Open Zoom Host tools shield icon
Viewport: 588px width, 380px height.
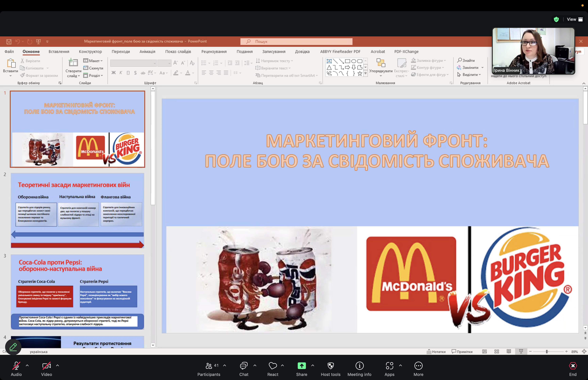330,366
